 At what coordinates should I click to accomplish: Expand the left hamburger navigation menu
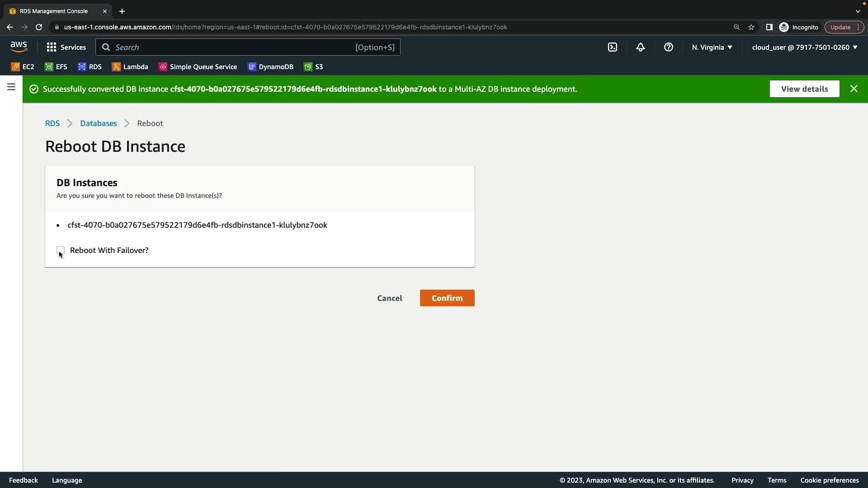(x=11, y=87)
